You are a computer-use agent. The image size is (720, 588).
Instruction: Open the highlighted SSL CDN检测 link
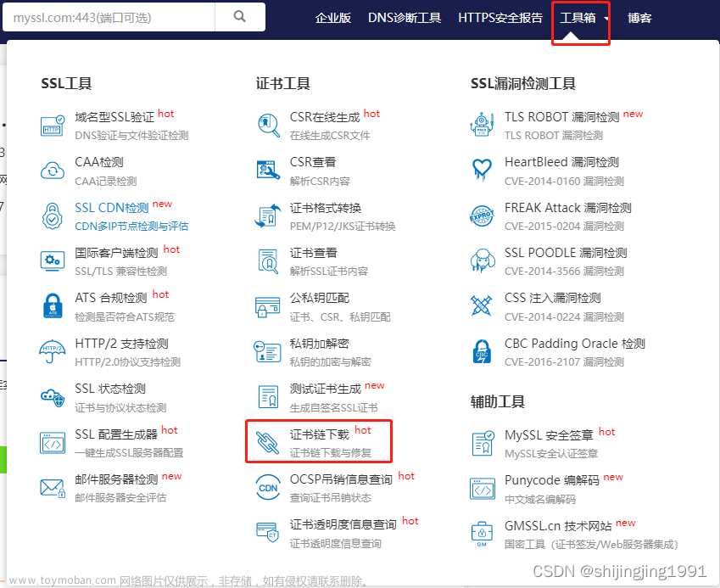[112, 208]
